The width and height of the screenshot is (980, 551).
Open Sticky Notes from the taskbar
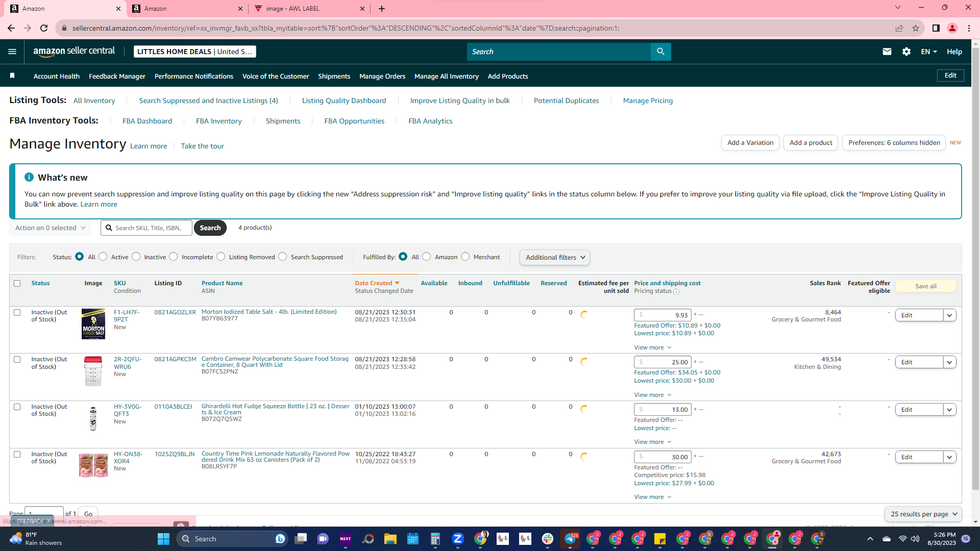point(660,539)
